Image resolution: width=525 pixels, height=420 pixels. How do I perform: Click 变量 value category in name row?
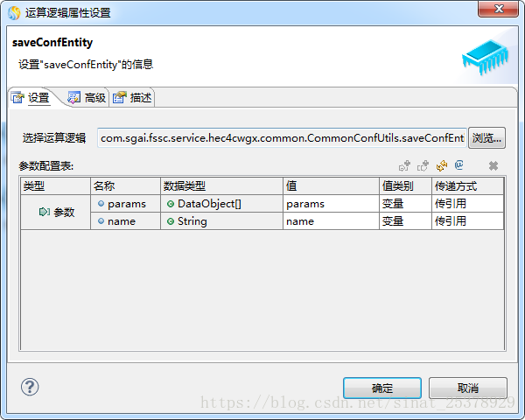(405, 221)
